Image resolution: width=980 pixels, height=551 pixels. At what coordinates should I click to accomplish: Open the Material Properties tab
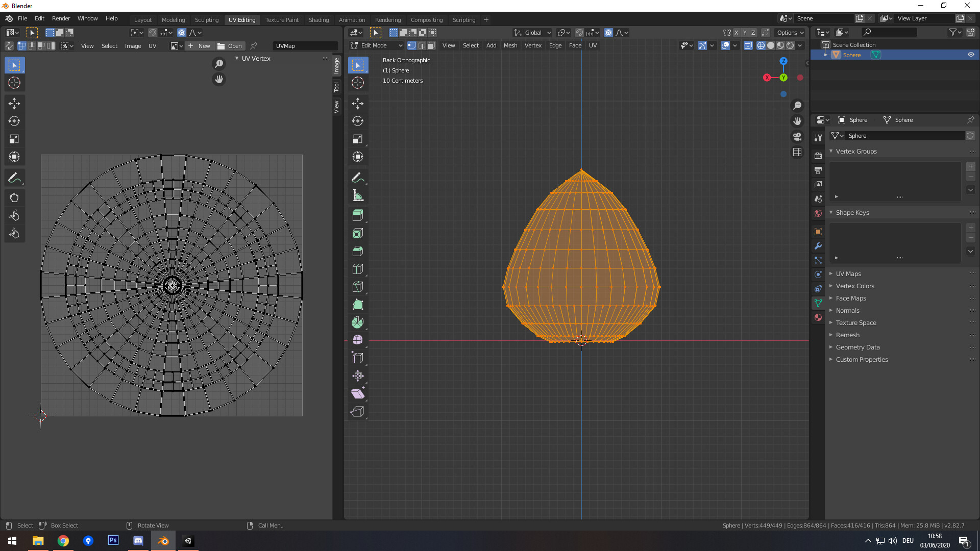(818, 317)
